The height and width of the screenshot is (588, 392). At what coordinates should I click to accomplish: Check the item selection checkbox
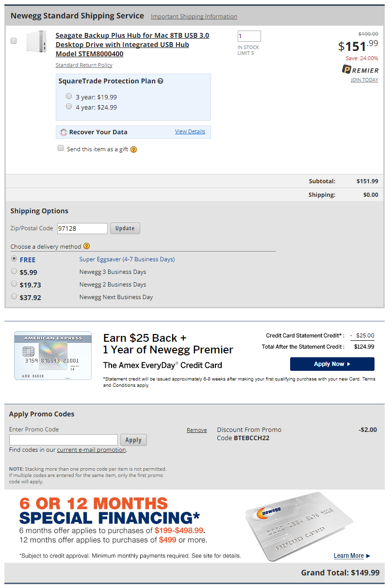[14, 41]
